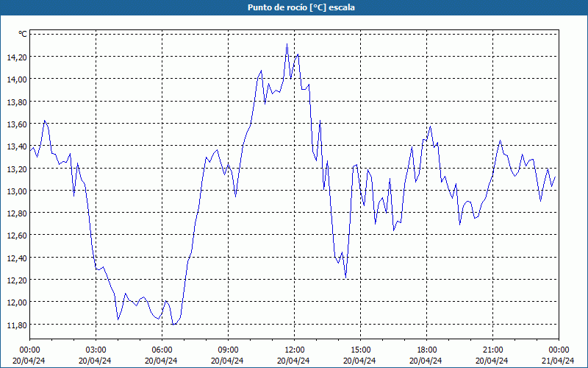Click the 13,20 y-axis value
The width and height of the screenshot is (588, 368).
point(17,169)
